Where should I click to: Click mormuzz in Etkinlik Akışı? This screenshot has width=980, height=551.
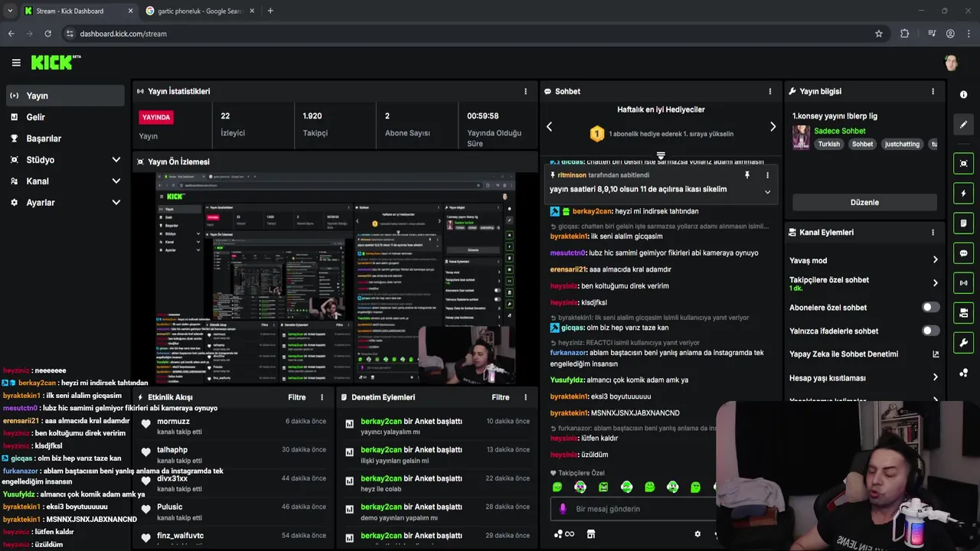[x=173, y=422]
